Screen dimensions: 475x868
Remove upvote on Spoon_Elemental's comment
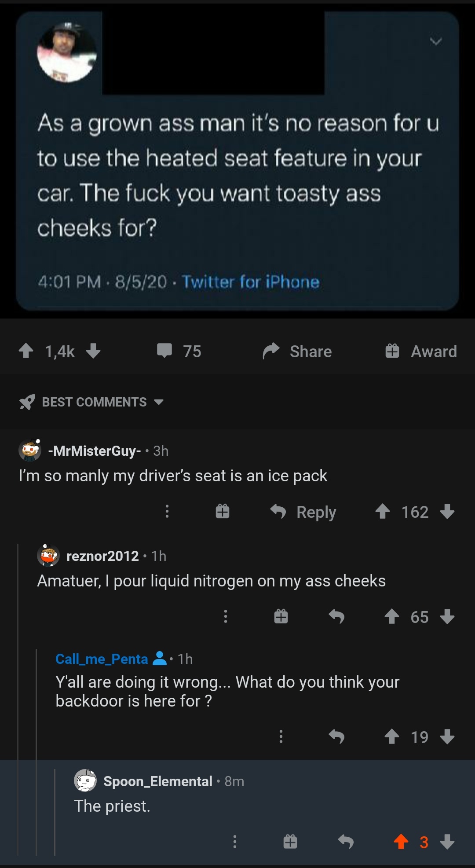(401, 842)
